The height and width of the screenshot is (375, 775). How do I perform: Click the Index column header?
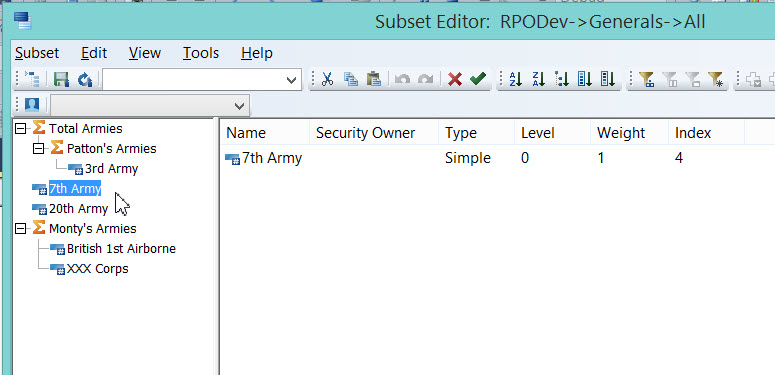[706, 133]
